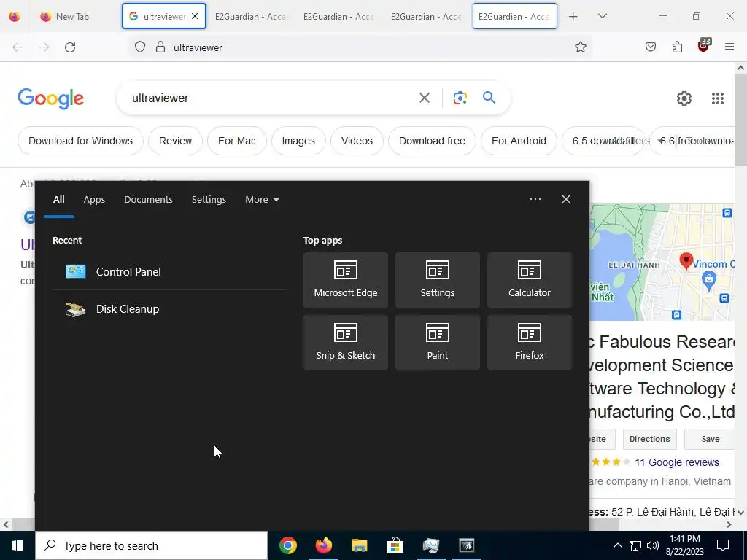
Task: Open Control Panel from recent list
Action: pyautogui.click(x=169, y=271)
